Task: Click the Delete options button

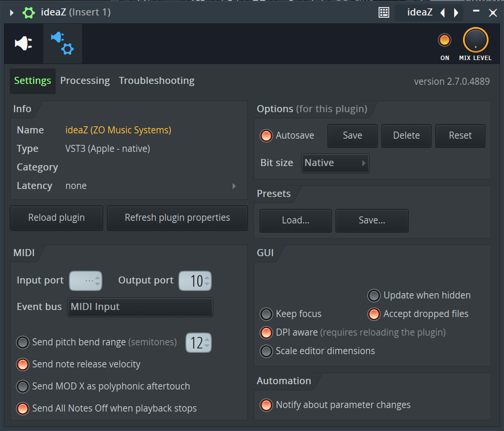Action: 406,136
